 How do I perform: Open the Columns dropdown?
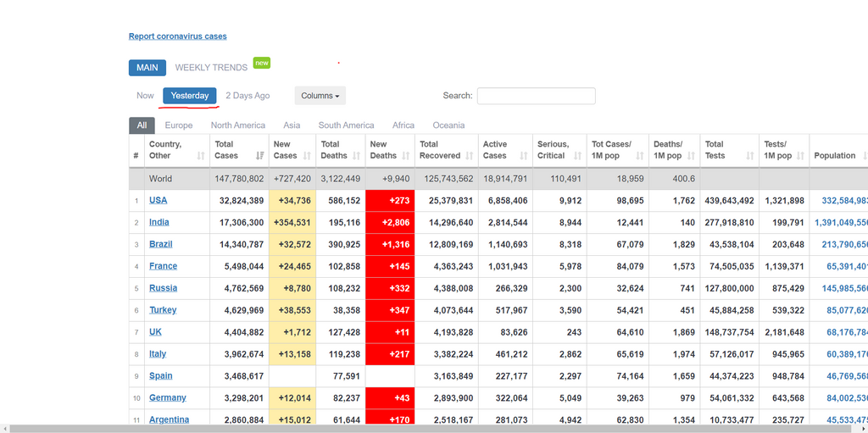(320, 96)
